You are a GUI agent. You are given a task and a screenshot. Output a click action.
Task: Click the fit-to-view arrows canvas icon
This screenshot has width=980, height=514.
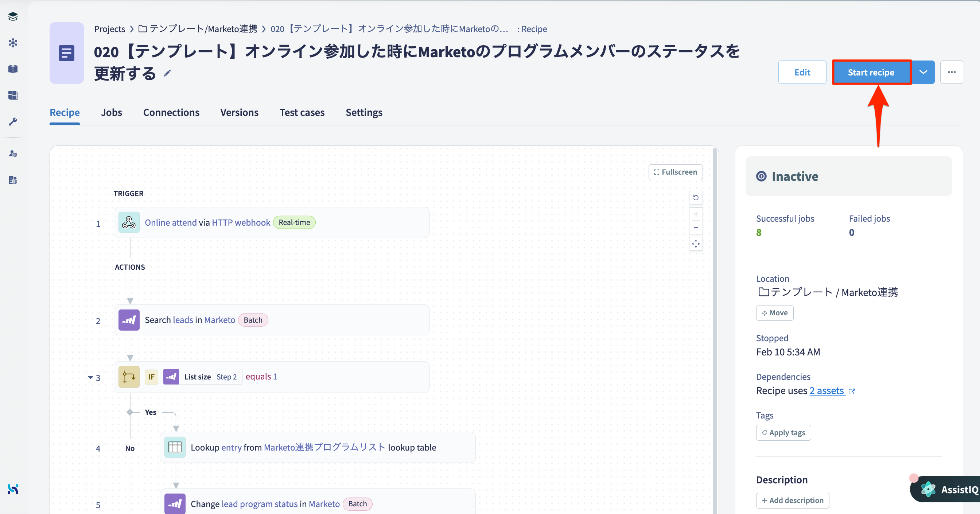(x=696, y=244)
